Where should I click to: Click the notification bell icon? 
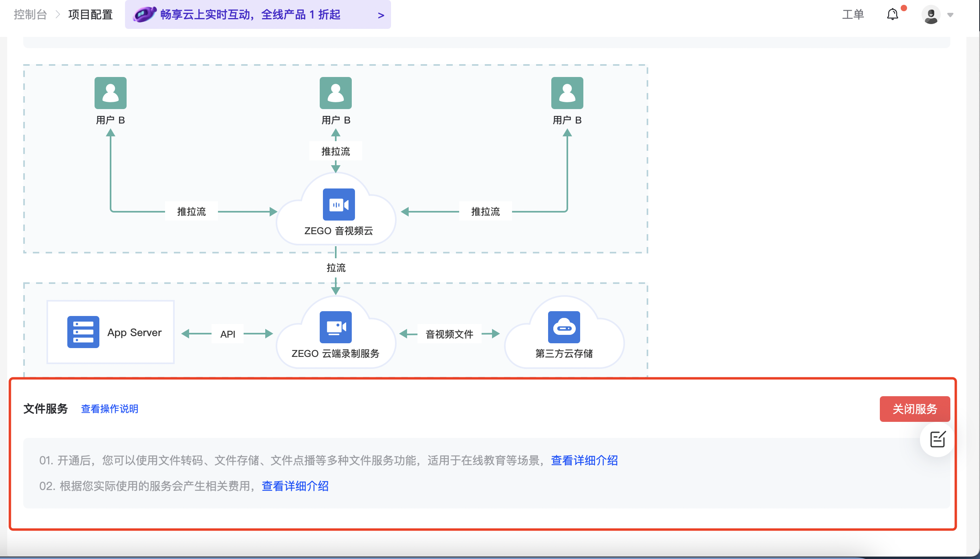(x=892, y=15)
